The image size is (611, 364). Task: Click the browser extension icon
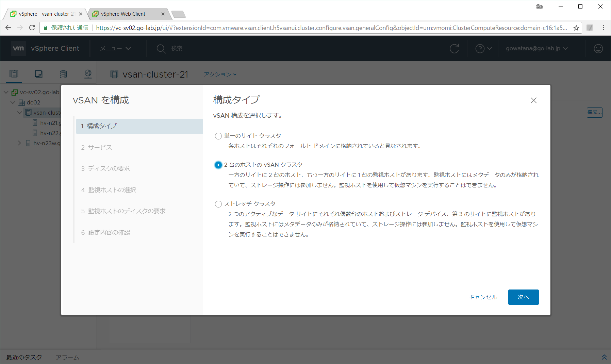coord(590,28)
